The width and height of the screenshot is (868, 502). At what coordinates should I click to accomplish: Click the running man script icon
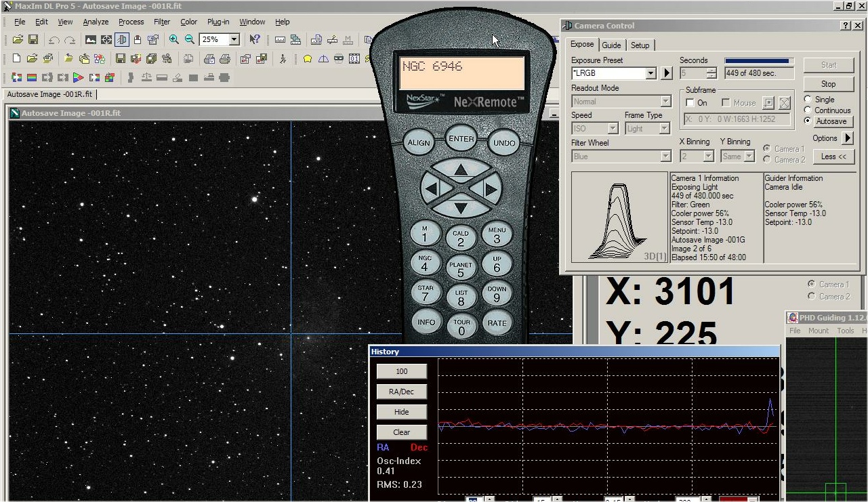click(283, 59)
